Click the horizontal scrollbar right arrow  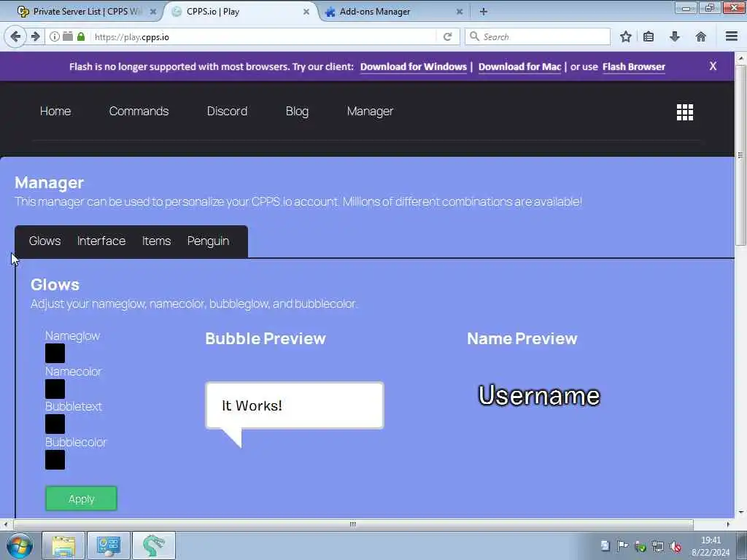point(728,524)
